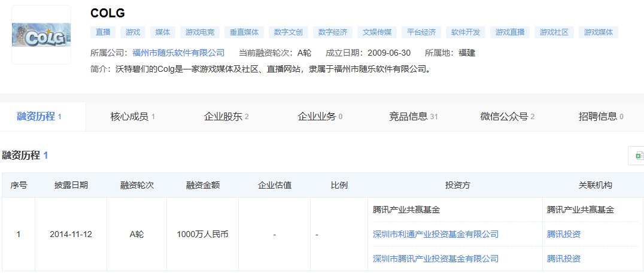The image size is (644, 273).
Task: Switch to 竞品信息 tab
Action: click(413, 117)
